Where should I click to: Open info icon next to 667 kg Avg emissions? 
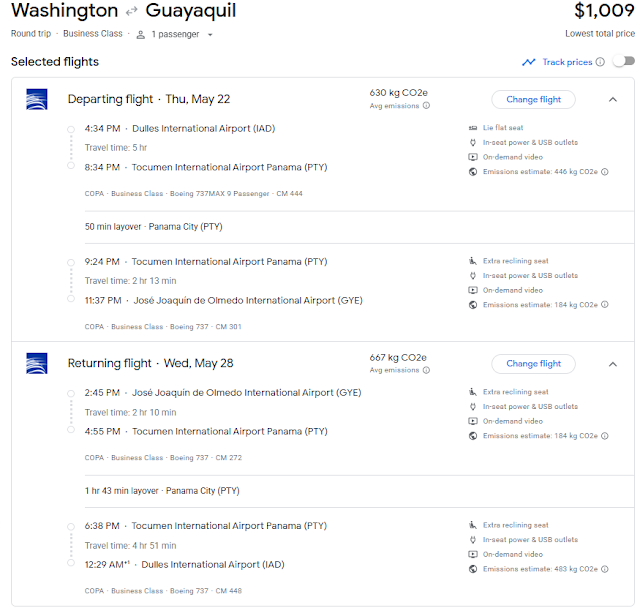(426, 370)
